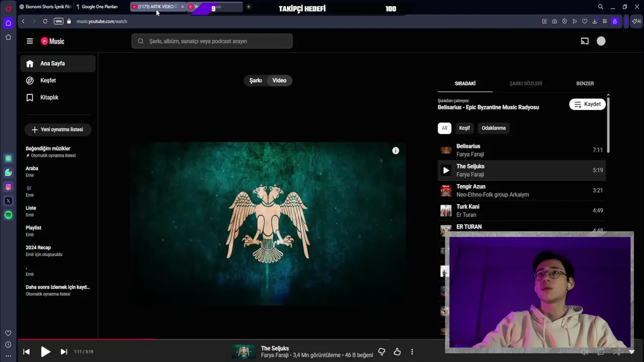This screenshot has height=362, width=644.
Task: Skip to the previous track
Action: tap(27, 352)
